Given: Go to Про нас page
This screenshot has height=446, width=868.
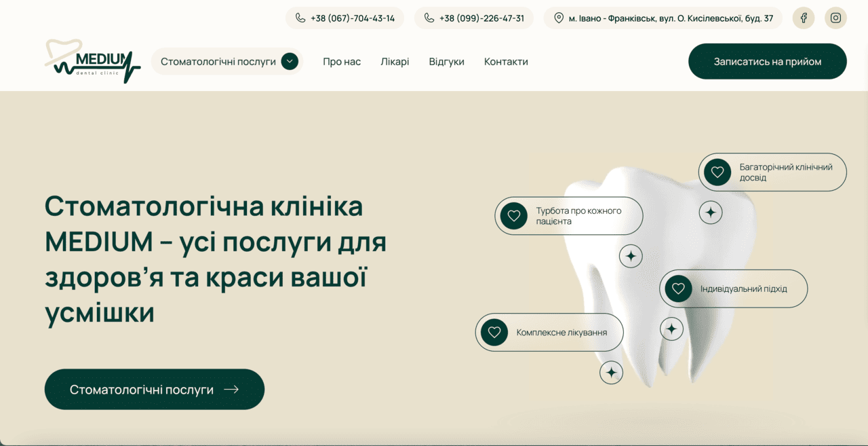Looking at the screenshot, I should tap(342, 62).
